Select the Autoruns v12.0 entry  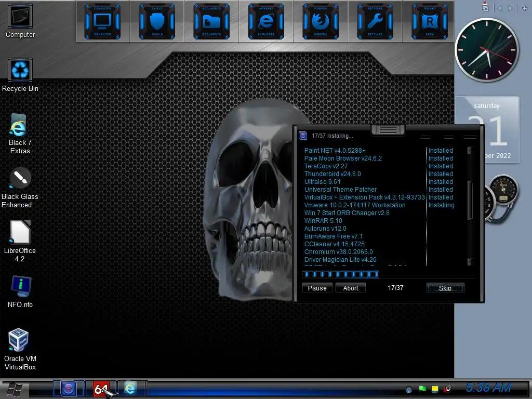point(325,229)
